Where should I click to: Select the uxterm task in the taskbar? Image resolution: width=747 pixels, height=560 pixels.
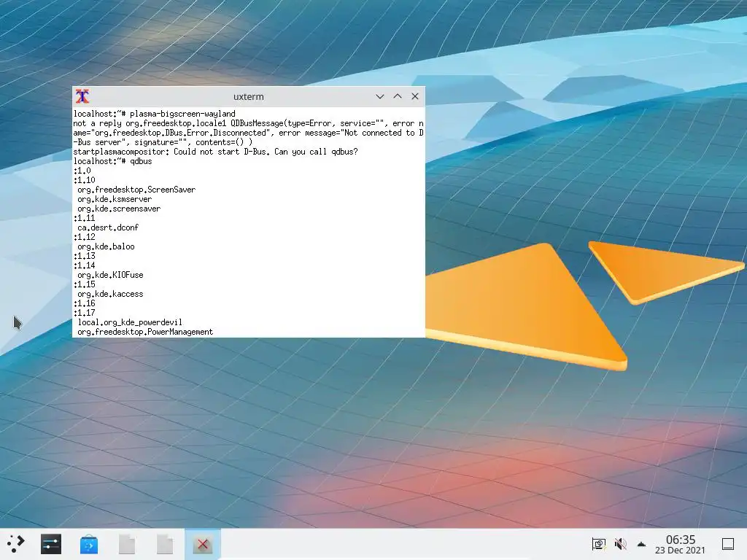pyautogui.click(x=203, y=544)
